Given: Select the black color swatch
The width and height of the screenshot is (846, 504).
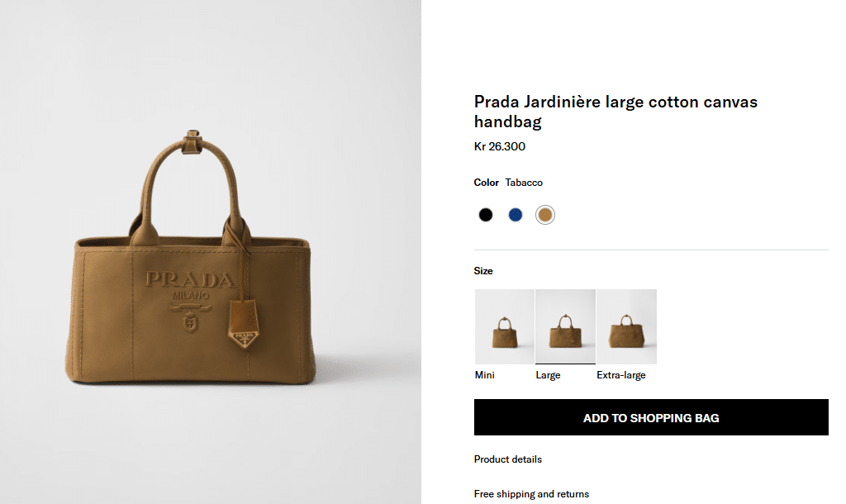Looking at the screenshot, I should pos(486,215).
